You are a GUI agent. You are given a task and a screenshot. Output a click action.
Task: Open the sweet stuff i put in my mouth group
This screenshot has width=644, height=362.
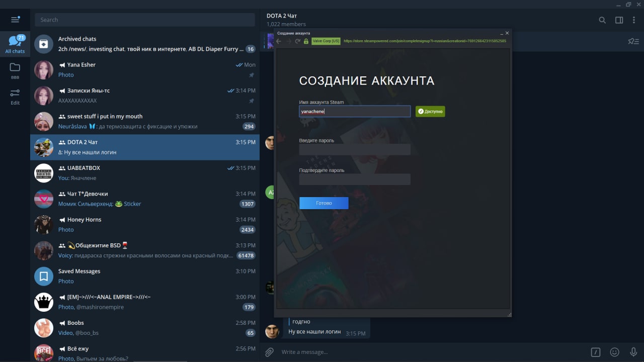145,121
